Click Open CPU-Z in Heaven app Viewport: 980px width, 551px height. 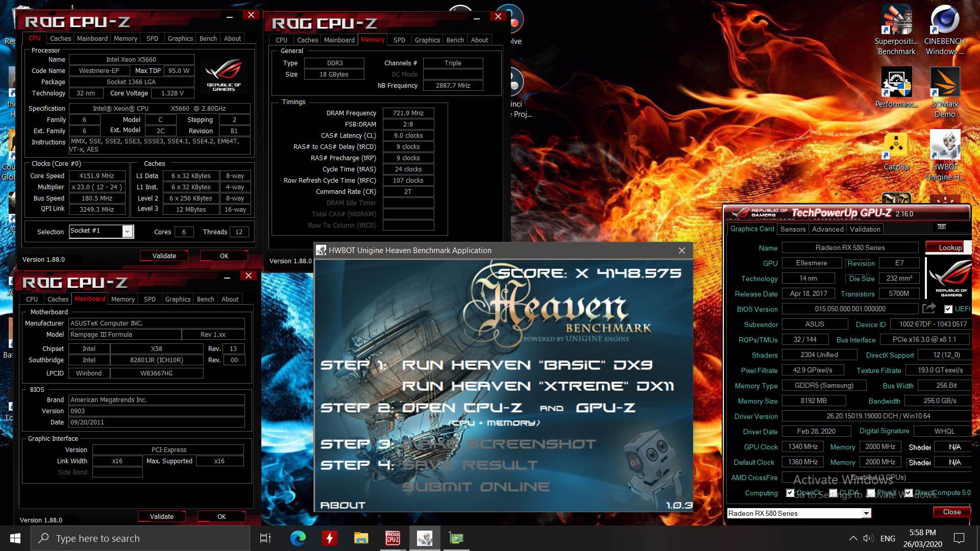point(462,408)
